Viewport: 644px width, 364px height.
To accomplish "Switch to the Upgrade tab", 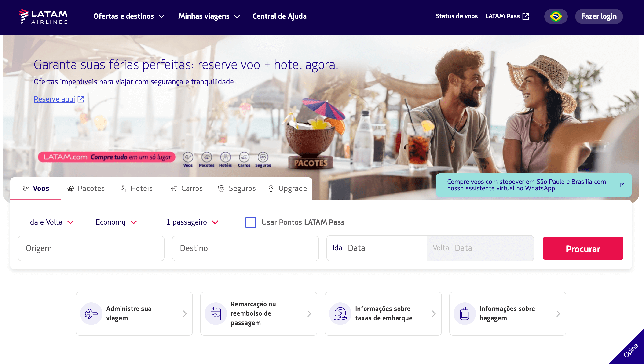I will click(287, 189).
